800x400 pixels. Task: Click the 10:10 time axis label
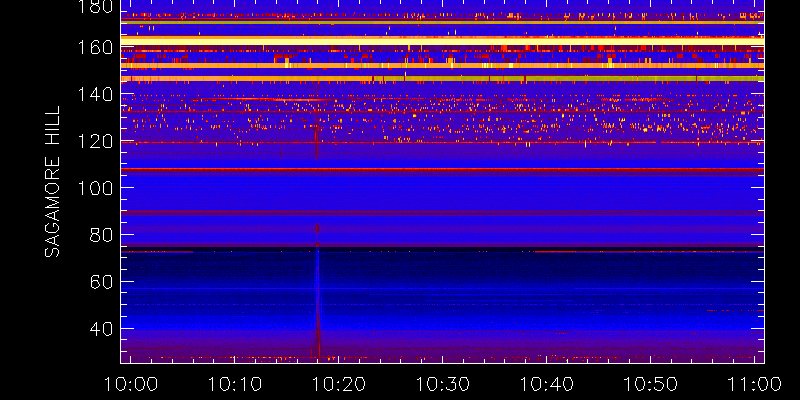pyautogui.click(x=235, y=384)
